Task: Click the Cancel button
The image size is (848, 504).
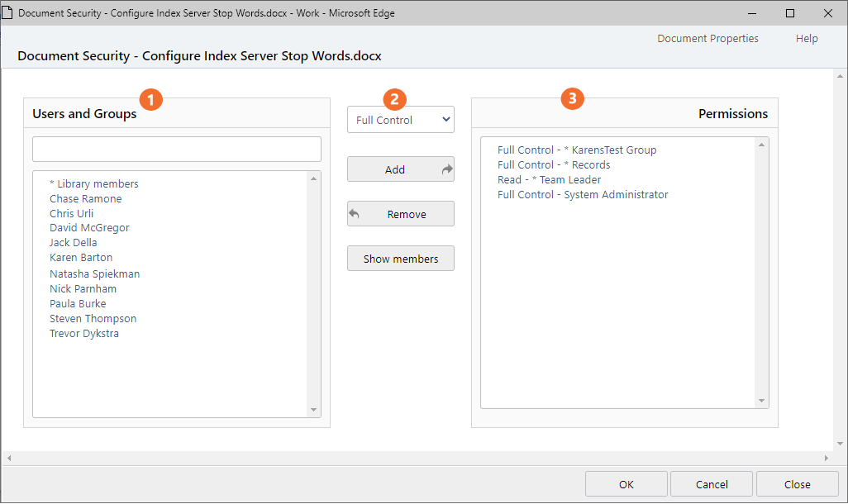Action: pyautogui.click(x=712, y=484)
